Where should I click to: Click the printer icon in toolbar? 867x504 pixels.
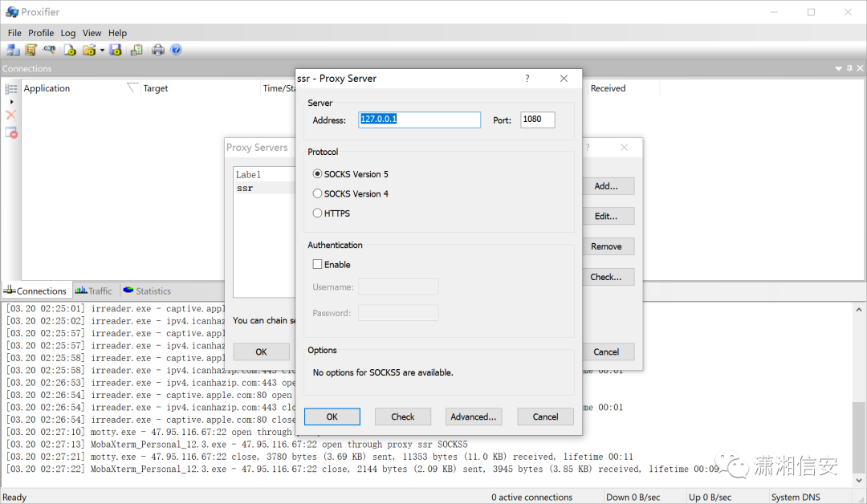pyautogui.click(x=158, y=51)
